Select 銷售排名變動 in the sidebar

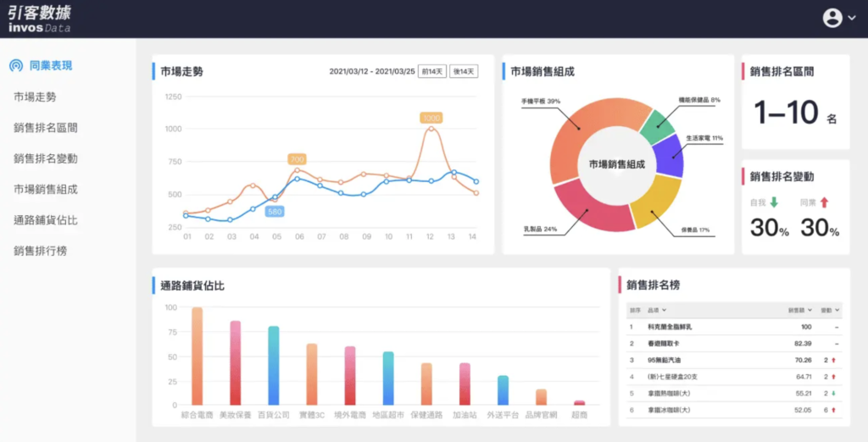[x=46, y=158]
